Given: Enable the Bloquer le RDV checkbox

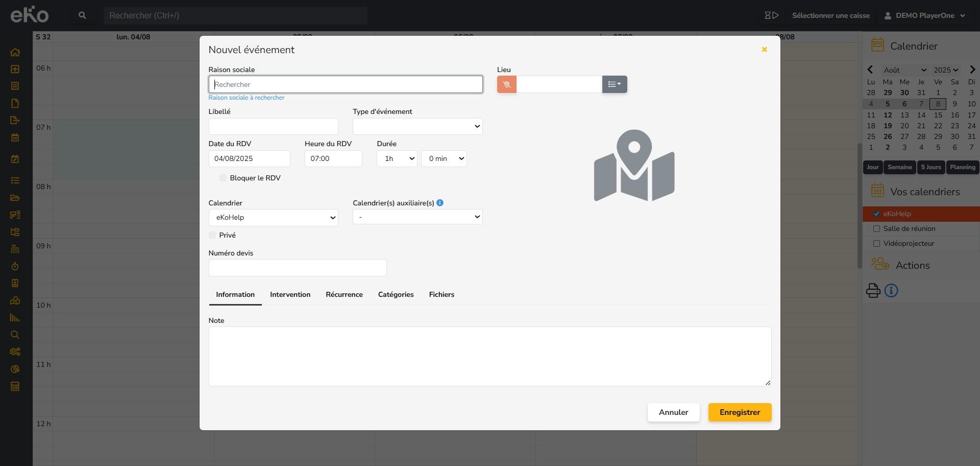Looking at the screenshot, I should click(x=223, y=178).
